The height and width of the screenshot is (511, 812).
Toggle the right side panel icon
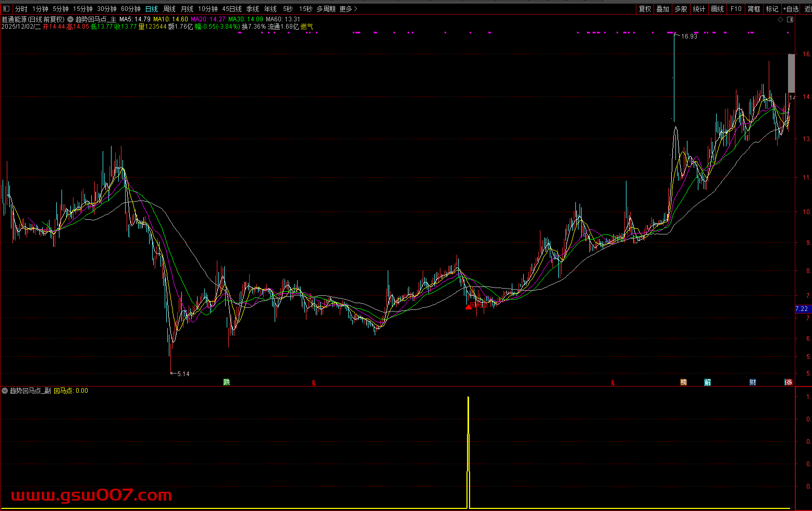[x=790, y=19]
